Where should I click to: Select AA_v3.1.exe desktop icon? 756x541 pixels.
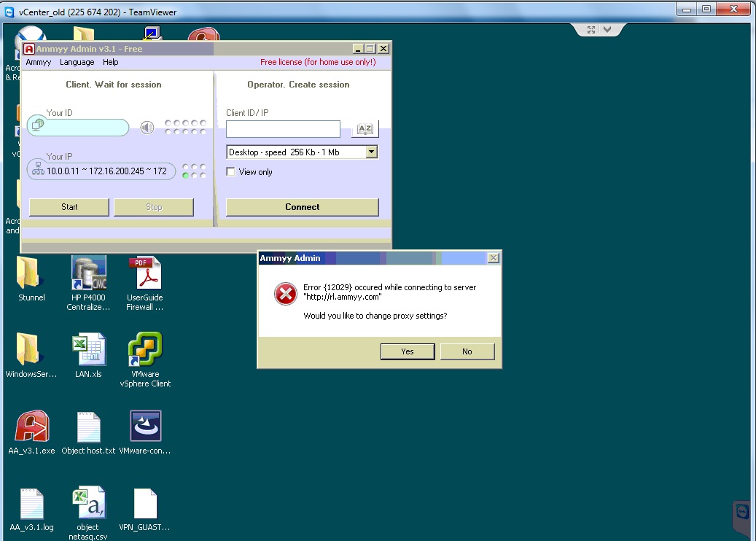[32, 427]
